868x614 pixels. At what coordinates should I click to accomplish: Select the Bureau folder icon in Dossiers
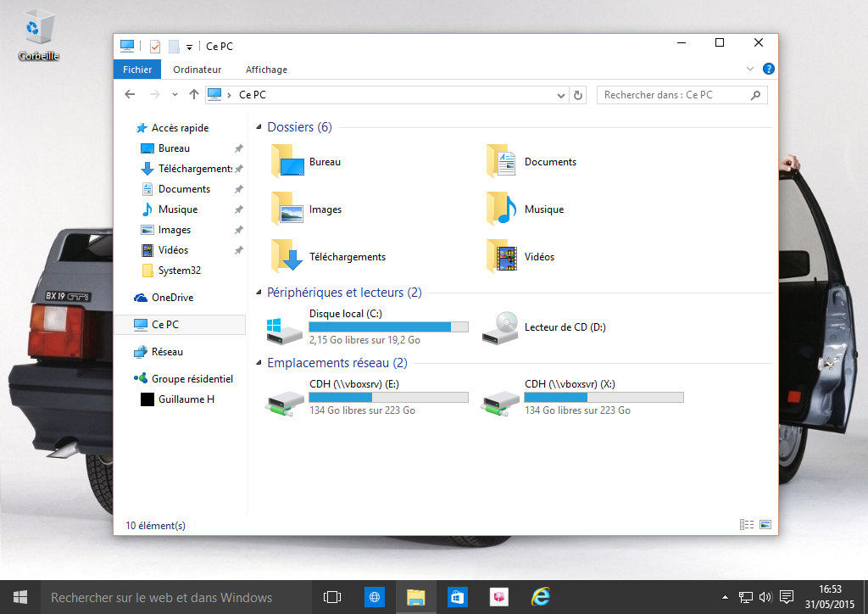[x=287, y=161]
